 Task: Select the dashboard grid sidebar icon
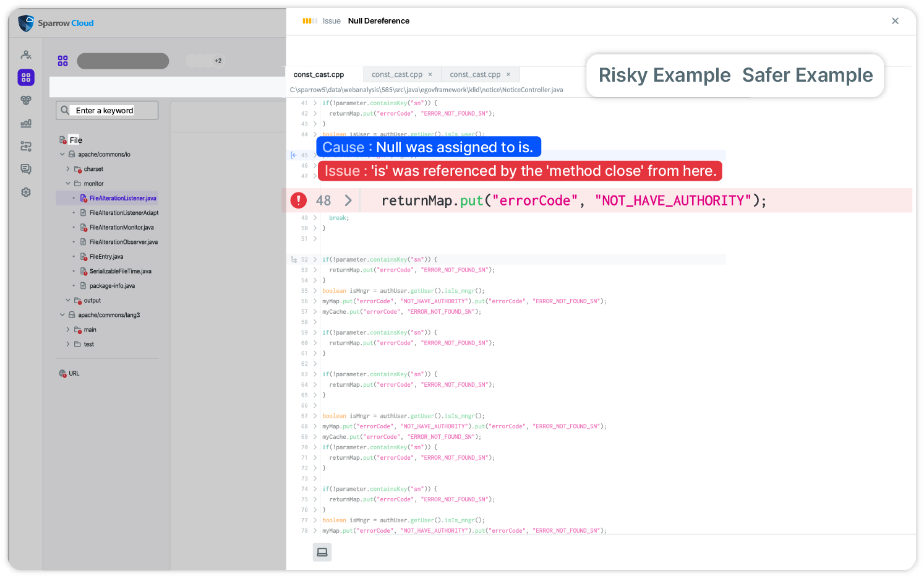pos(26,77)
